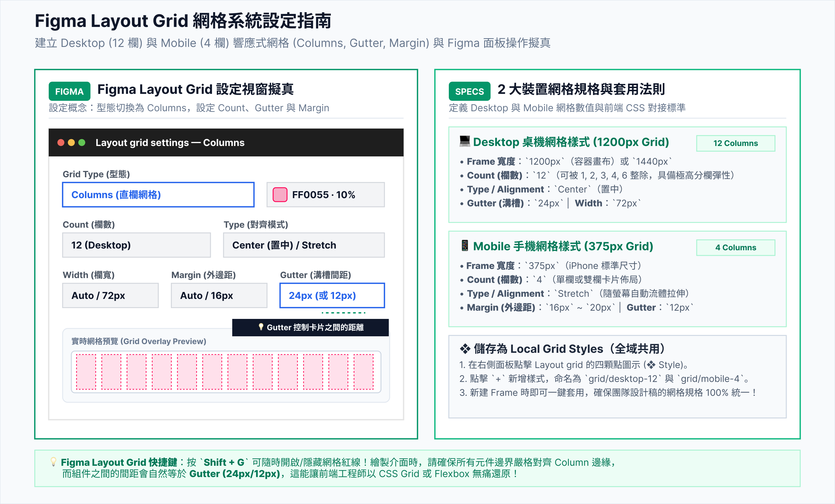Click the 實時網格預覽 (Grid Overlay Preview) caption

click(x=139, y=341)
